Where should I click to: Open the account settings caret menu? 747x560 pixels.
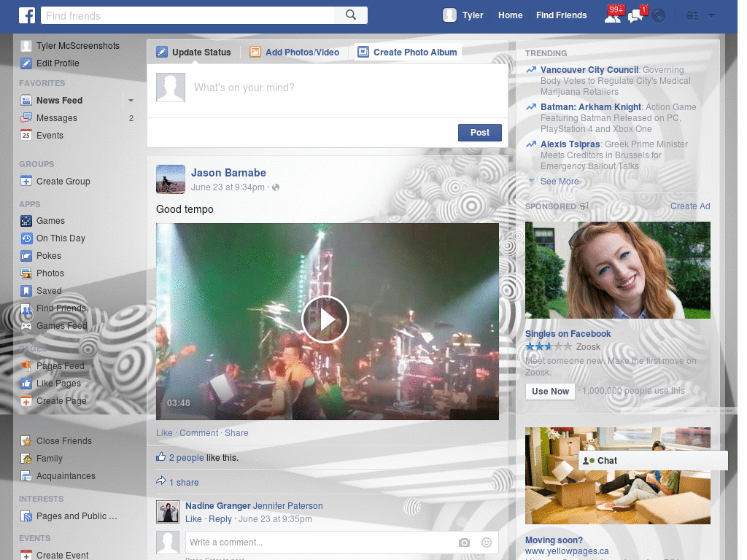711,15
